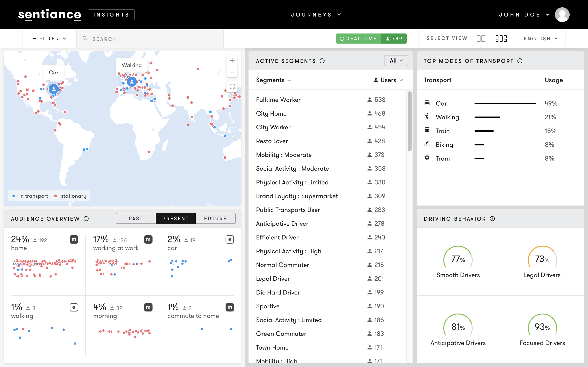
Task: Expand the English language selector
Action: pos(540,39)
